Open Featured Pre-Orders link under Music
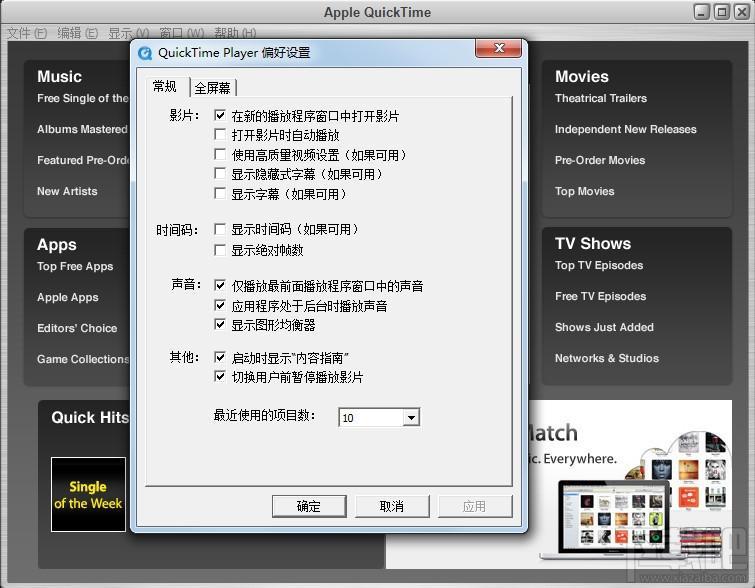This screenshot has width=755, height=588. point(83,160)
